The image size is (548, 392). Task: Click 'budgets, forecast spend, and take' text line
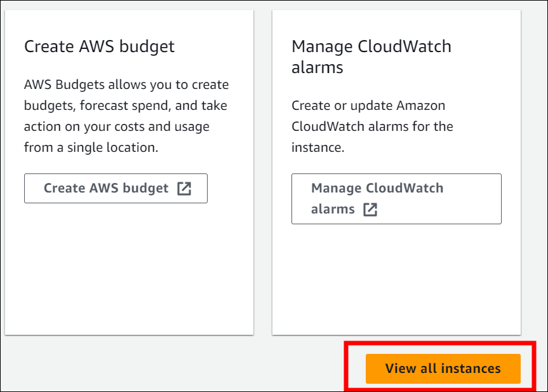point(125,105)
